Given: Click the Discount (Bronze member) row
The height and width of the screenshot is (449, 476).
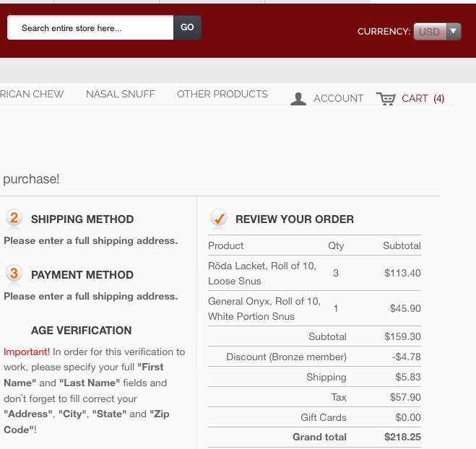Looking at the screenshot, I should 286,357.
